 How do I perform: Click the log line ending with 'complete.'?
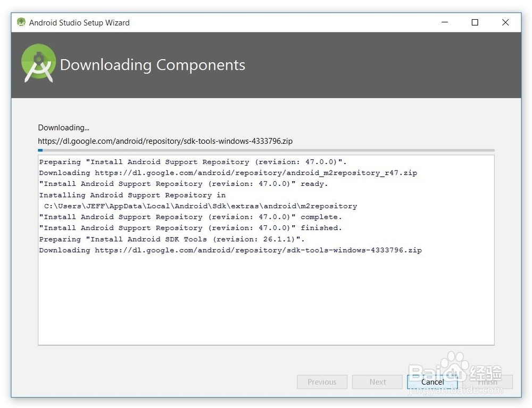click(190, 217)
